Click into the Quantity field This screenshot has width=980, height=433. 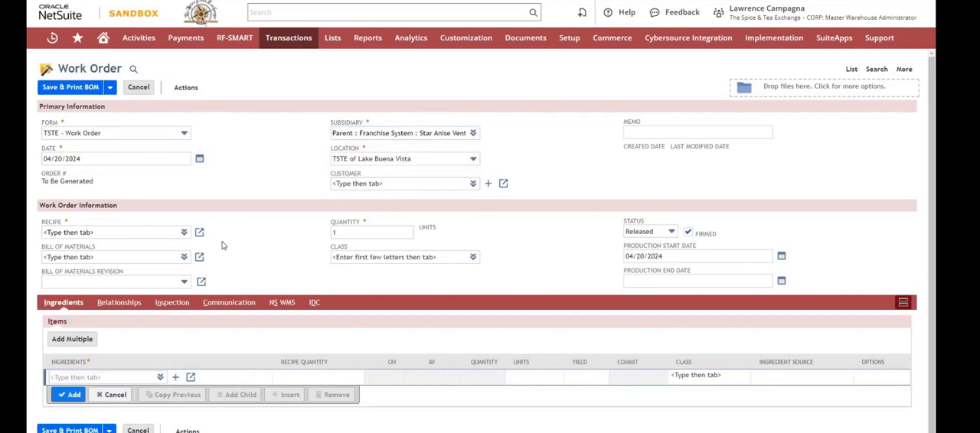[371, 232]
